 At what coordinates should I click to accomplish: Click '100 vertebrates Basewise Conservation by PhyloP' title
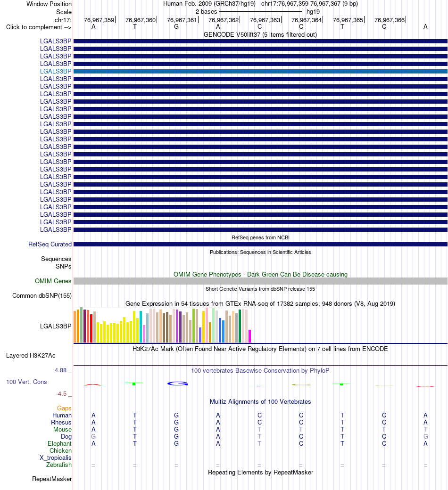pyautogui.click(x=260, y=371)
